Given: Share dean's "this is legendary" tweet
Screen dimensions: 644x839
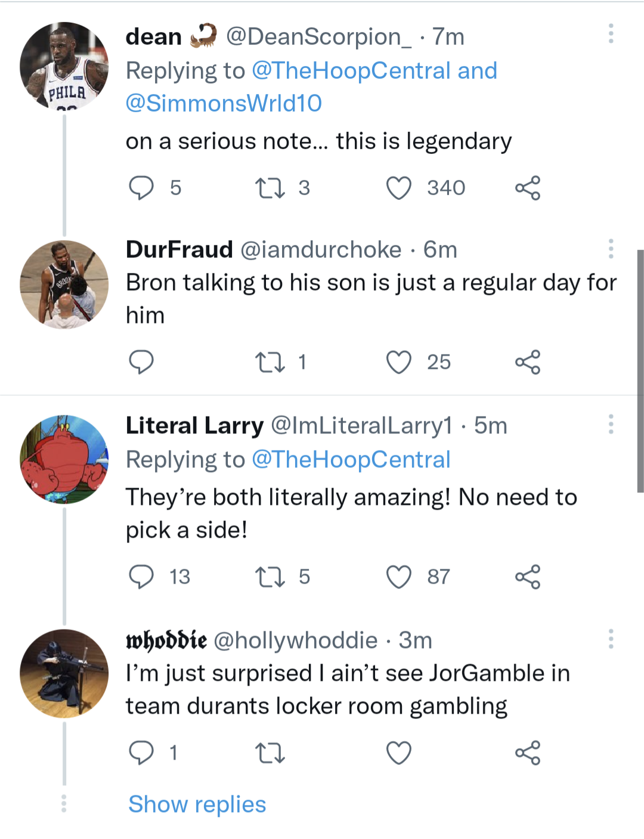Looking at the screenshot, I should 528,188.
